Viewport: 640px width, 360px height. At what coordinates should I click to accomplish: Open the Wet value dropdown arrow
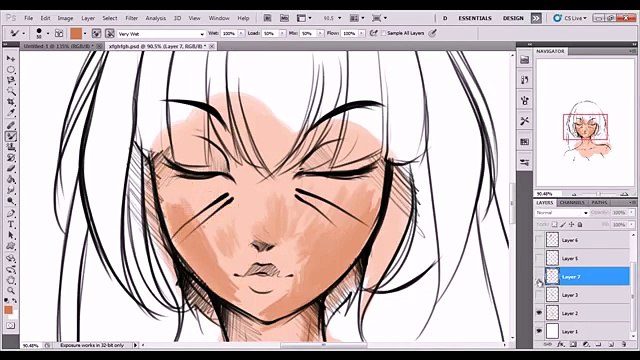coord(241,33)
